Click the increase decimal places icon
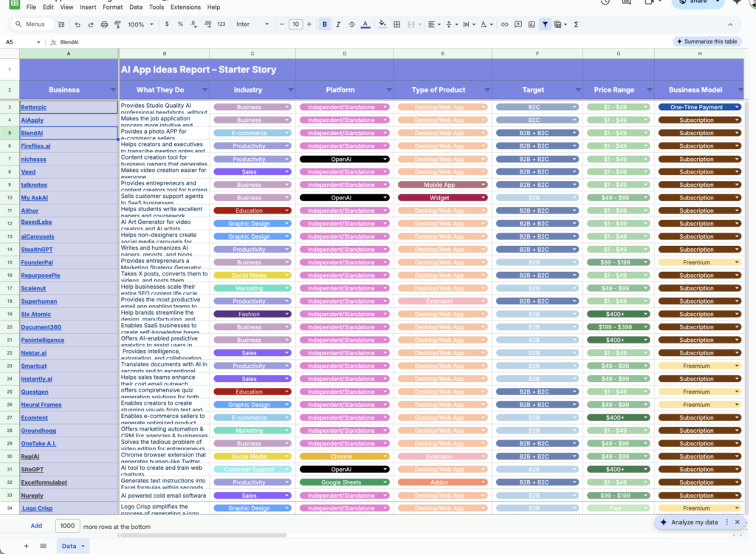 click(x=207, y=24)
